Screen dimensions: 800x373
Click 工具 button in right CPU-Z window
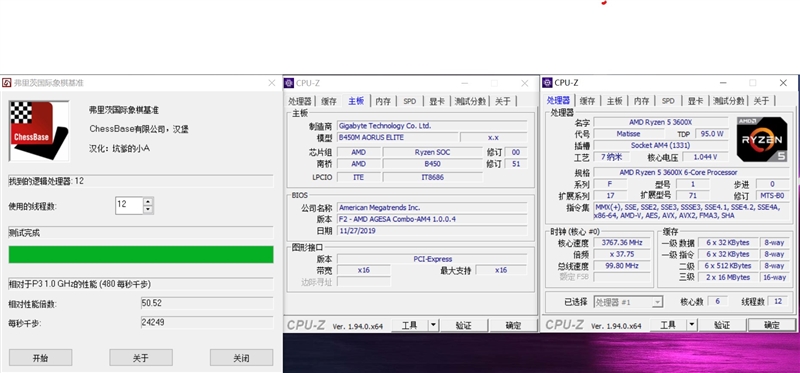[x=668, y=325]
